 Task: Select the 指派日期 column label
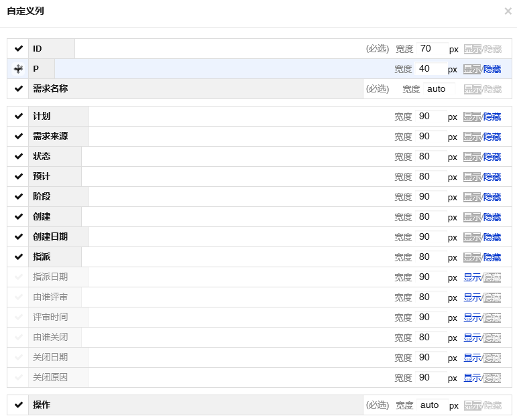click(50, 277)
